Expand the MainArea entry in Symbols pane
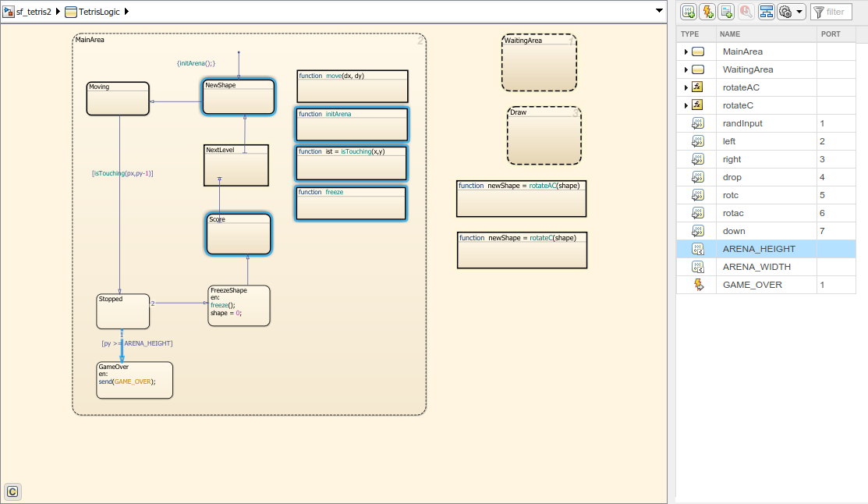868x504 pixels. [x=685, y=51]
